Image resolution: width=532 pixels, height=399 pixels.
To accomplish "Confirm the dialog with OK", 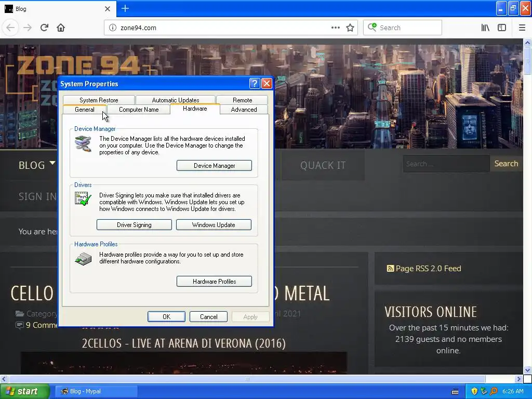I will click(x=166, y=317).
